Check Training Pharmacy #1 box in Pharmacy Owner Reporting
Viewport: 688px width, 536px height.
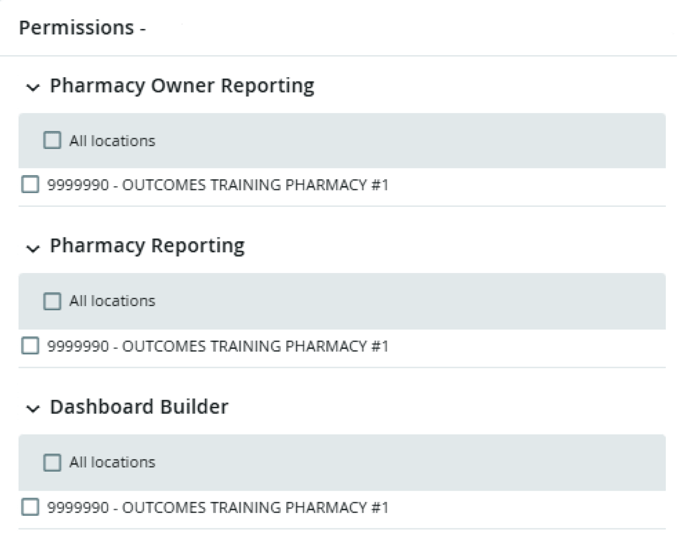(30, 186)
